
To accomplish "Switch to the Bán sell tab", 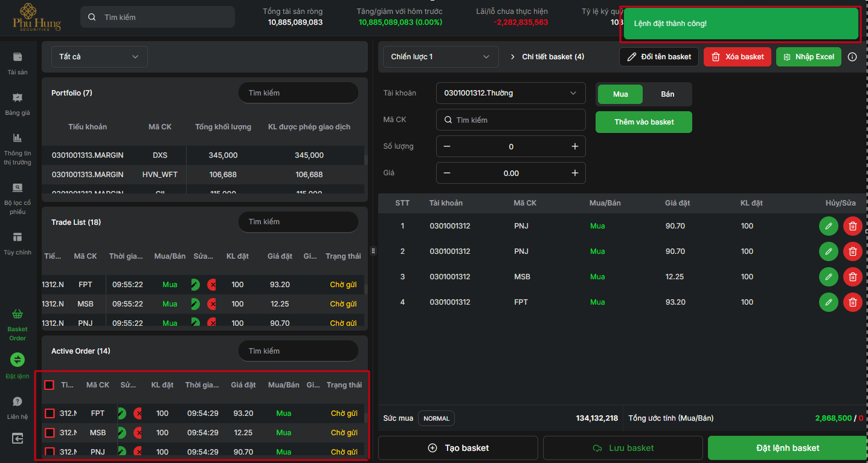I will 667,94.
